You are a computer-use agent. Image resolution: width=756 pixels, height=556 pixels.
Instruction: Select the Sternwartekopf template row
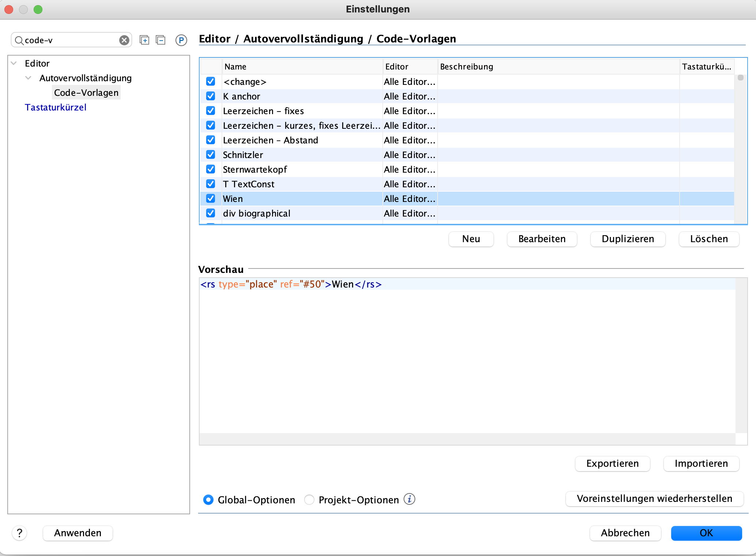click(467, 169)
